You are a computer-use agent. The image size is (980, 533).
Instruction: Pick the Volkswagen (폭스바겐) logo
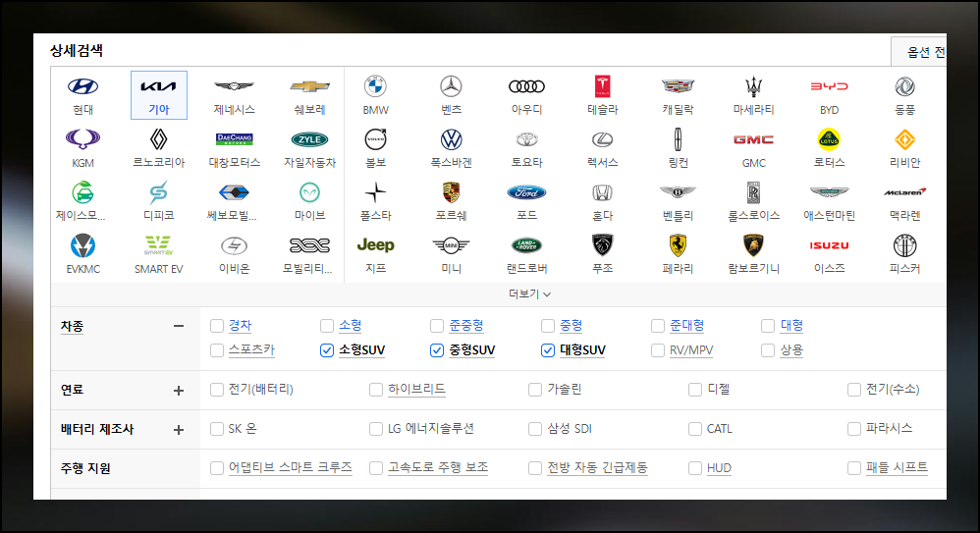[452, 139]
